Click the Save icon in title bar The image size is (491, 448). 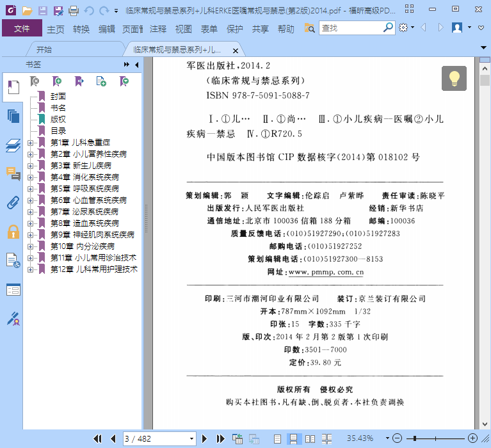tap(43, 11)
